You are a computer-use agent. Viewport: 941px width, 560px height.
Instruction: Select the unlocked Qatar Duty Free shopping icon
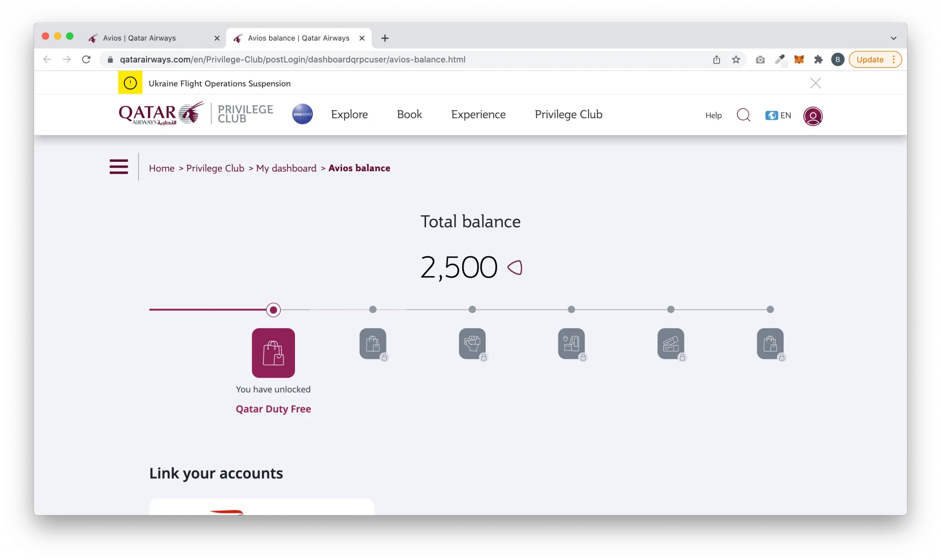pyautogui.click(x=273, y=353)
